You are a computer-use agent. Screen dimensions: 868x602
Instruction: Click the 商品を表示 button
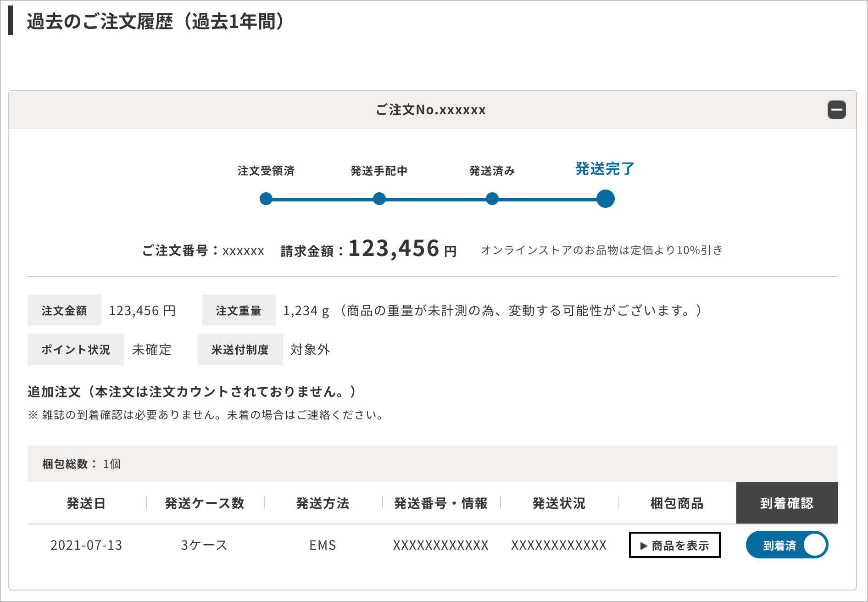click(674, 545)
